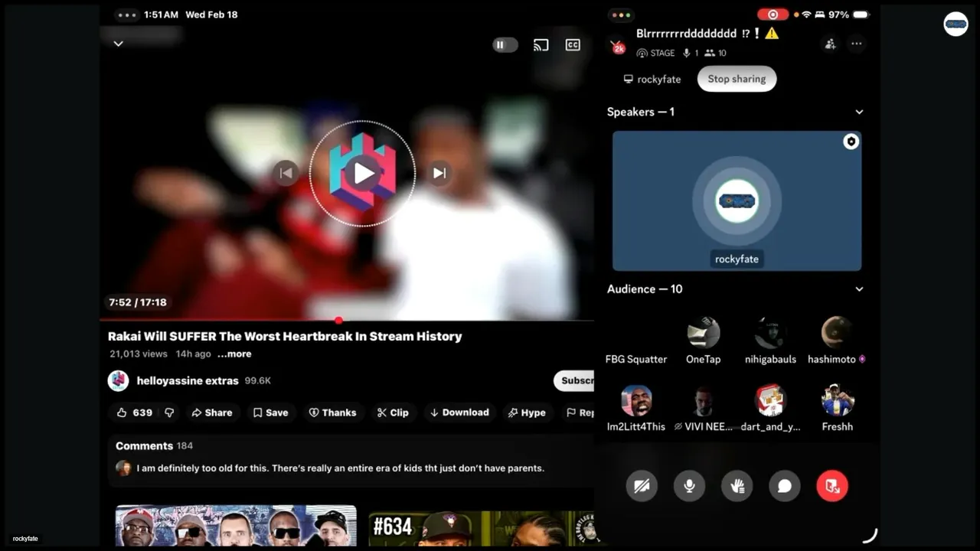
Task: Tap the screen share badge on speaker tile
Action: coord(851,142)
